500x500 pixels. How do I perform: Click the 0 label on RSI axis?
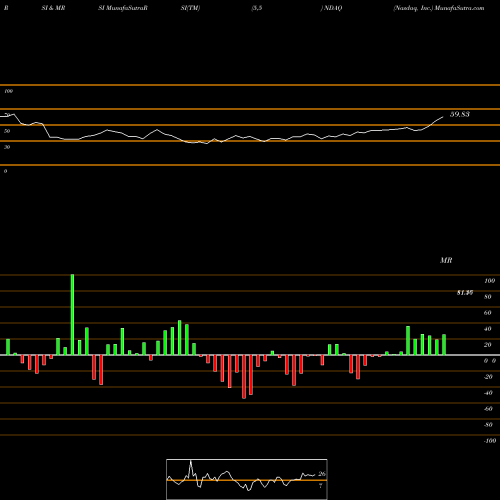(5, 171)
